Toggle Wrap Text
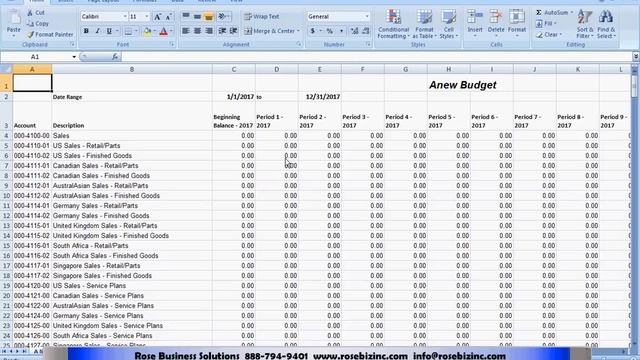This screenshot has height=360, width=640. click(262, 17)
